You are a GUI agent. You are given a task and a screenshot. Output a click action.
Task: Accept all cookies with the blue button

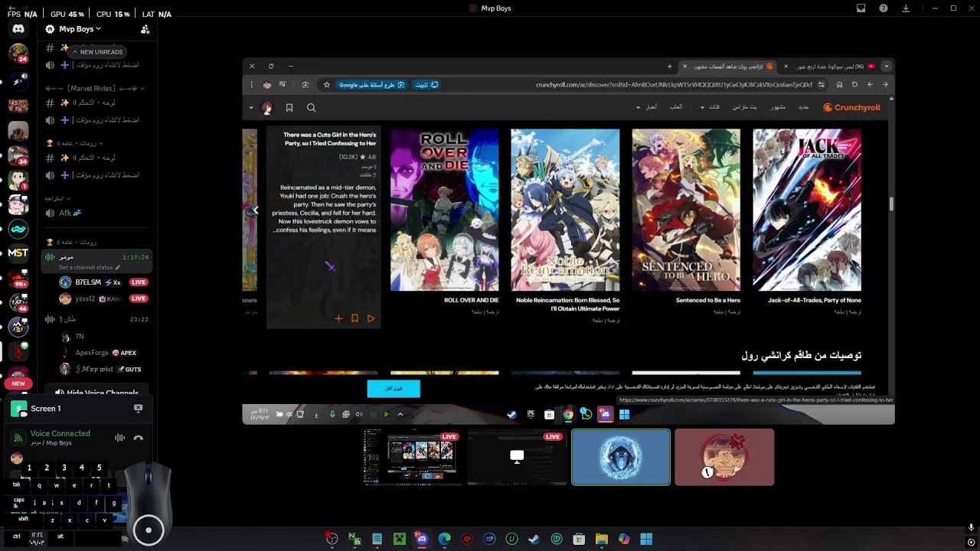point(394,389)
